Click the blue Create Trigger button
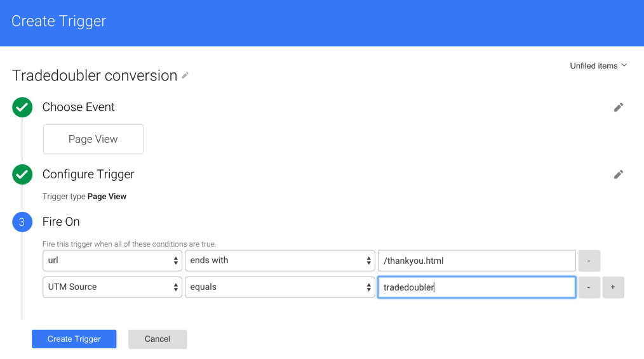 point(74,339)
